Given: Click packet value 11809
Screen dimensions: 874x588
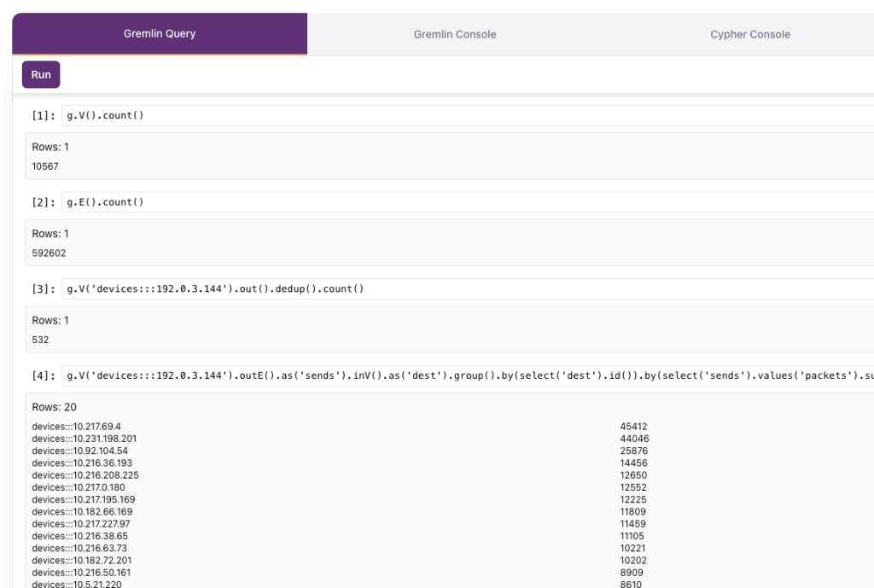Looking at the screenshot, I should coord(633,512).
